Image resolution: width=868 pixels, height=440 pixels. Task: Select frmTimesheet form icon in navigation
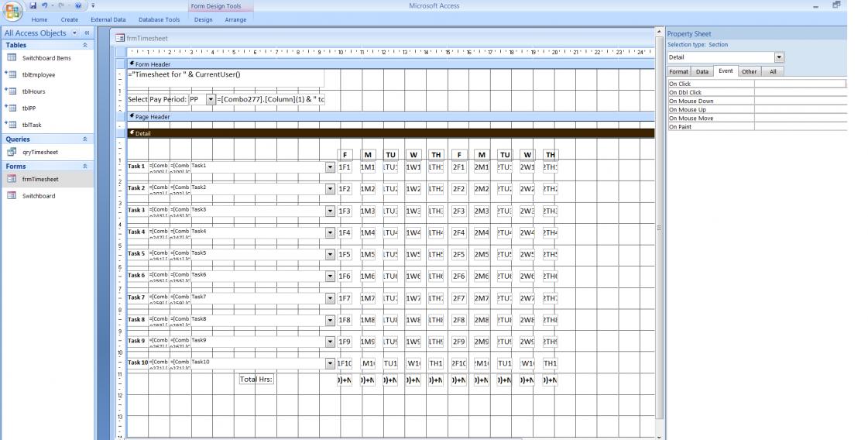click(x=12, y=179)
